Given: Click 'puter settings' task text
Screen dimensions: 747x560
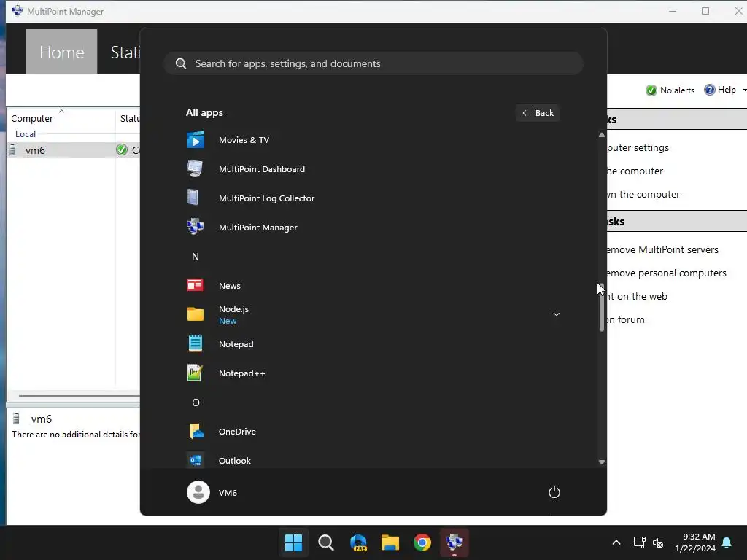Looking at the screenshot, I should coord(638,147).
